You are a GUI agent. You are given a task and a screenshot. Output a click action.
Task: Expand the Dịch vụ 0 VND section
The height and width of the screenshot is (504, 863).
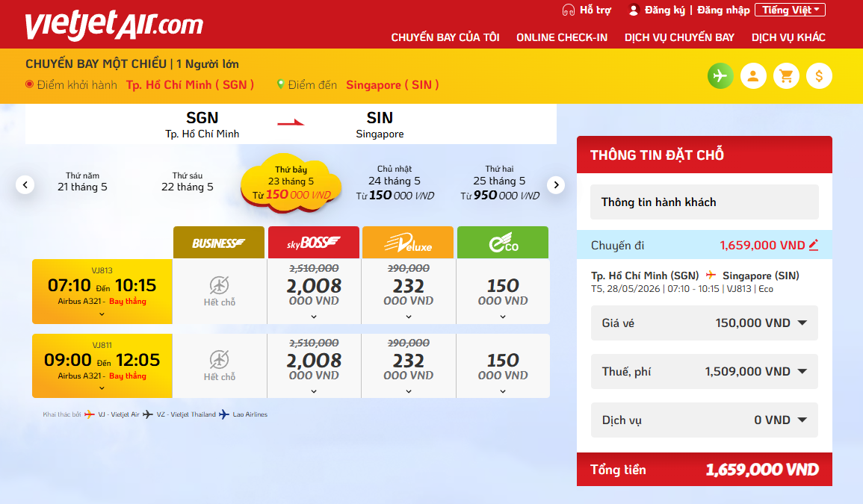705,420
